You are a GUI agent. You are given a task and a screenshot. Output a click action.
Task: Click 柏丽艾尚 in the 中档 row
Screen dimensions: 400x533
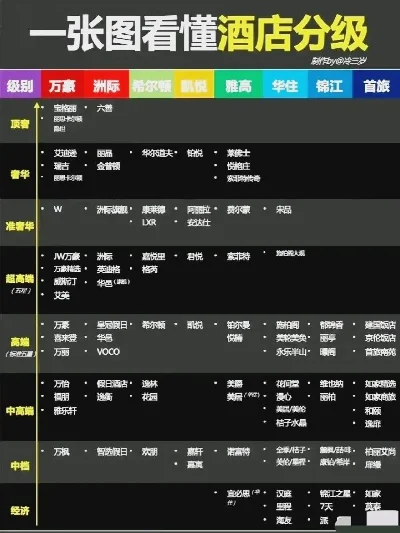click(380, 452)
